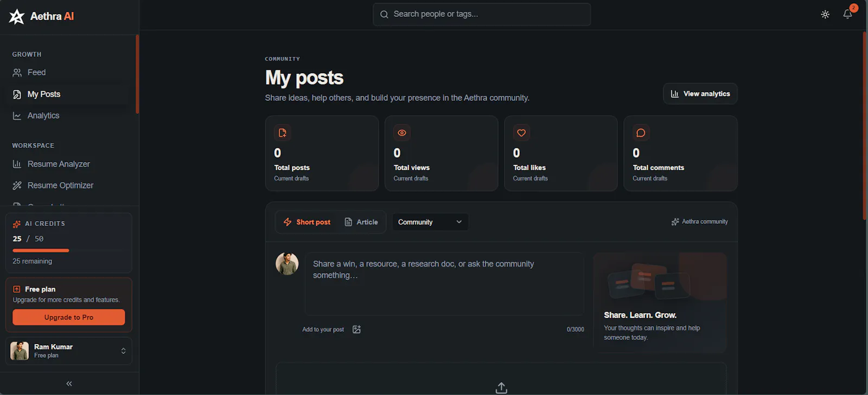Click Ram Kumar's sidebar profile photo

20,351
